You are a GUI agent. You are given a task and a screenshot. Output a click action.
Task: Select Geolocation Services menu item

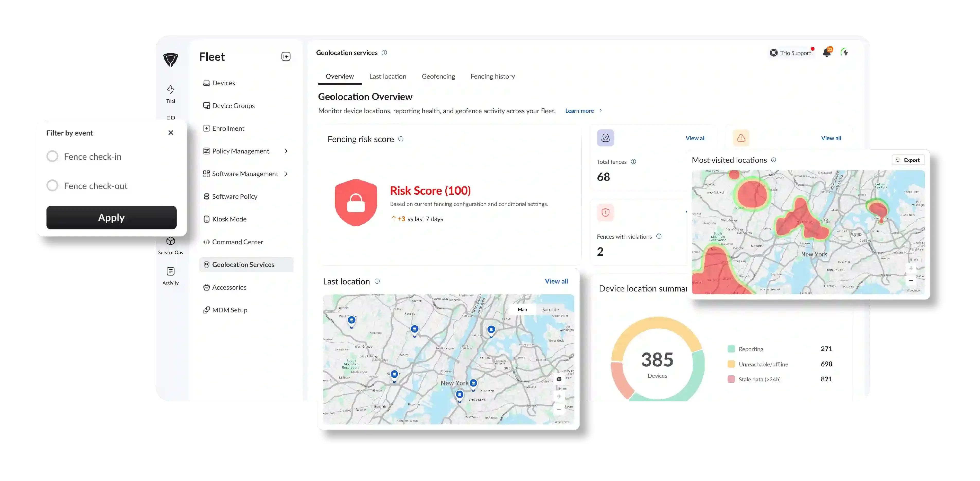tap(246, 264)
